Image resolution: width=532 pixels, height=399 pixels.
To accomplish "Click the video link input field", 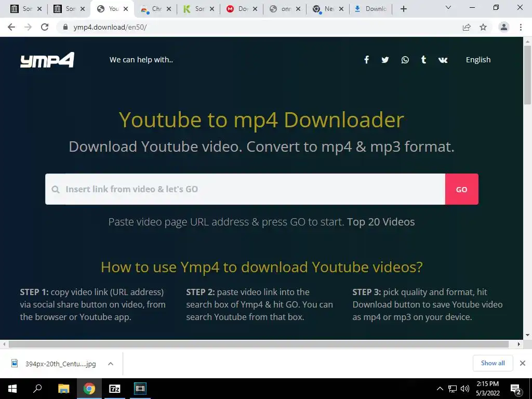I will [245, 189].
